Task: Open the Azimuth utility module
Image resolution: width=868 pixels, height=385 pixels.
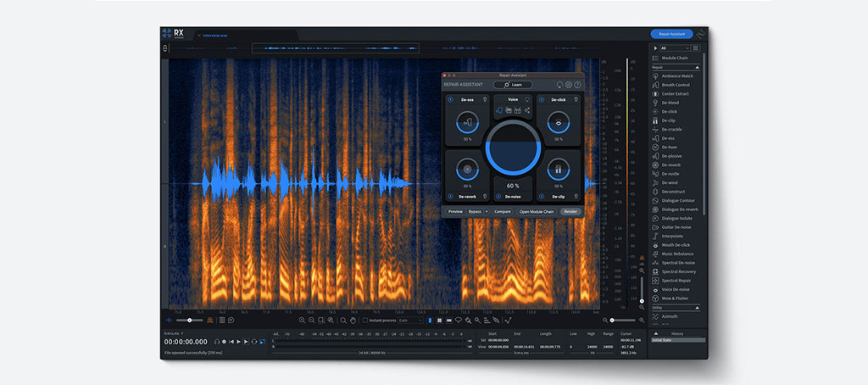Action: click(x=665, y=316)
